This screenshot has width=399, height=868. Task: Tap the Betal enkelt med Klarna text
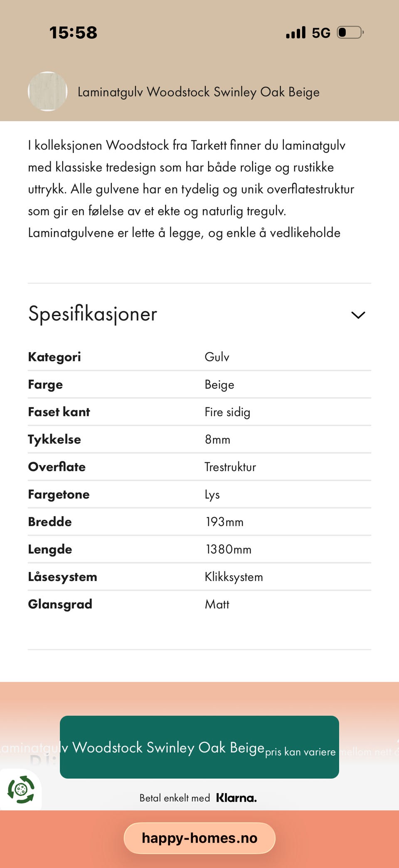[x=198, y=798]
